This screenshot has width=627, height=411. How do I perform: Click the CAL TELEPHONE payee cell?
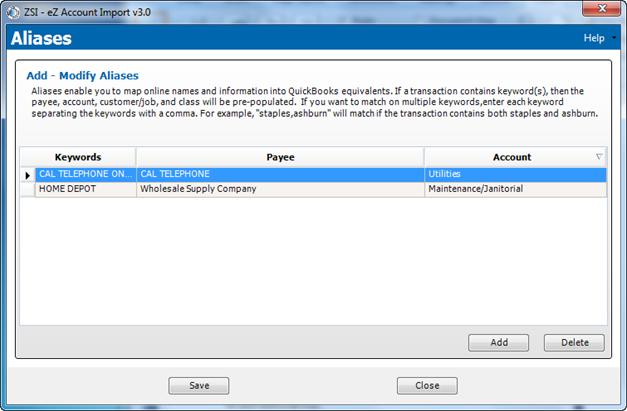pos(280,174)
